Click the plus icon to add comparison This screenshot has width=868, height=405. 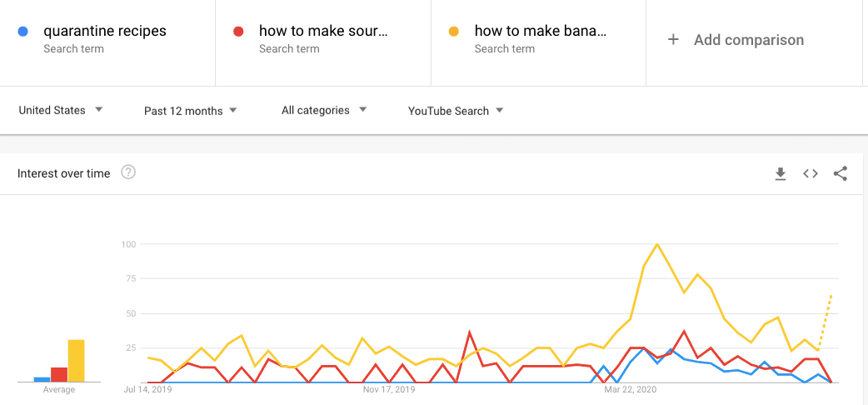click(x=673, y=40)
